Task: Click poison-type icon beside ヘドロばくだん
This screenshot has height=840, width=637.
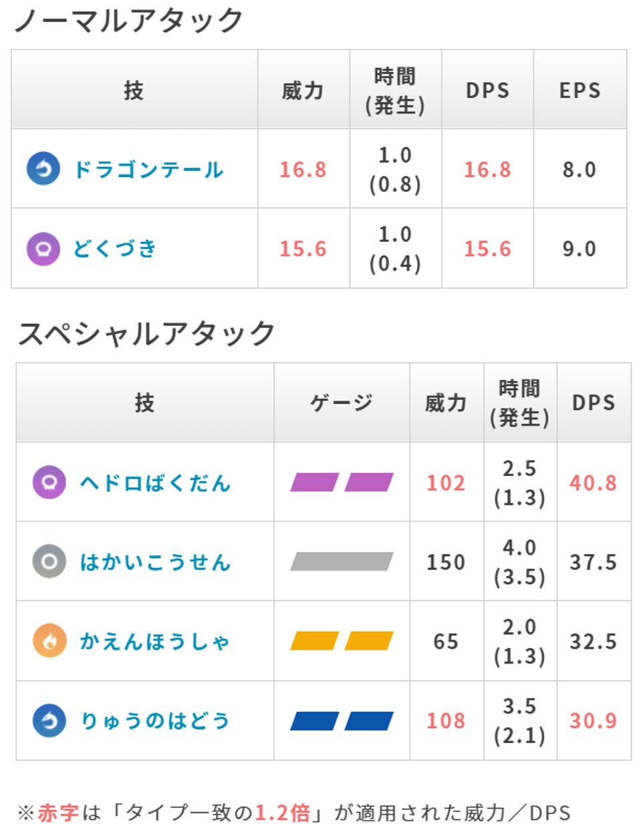Action: tap(49, 482)
